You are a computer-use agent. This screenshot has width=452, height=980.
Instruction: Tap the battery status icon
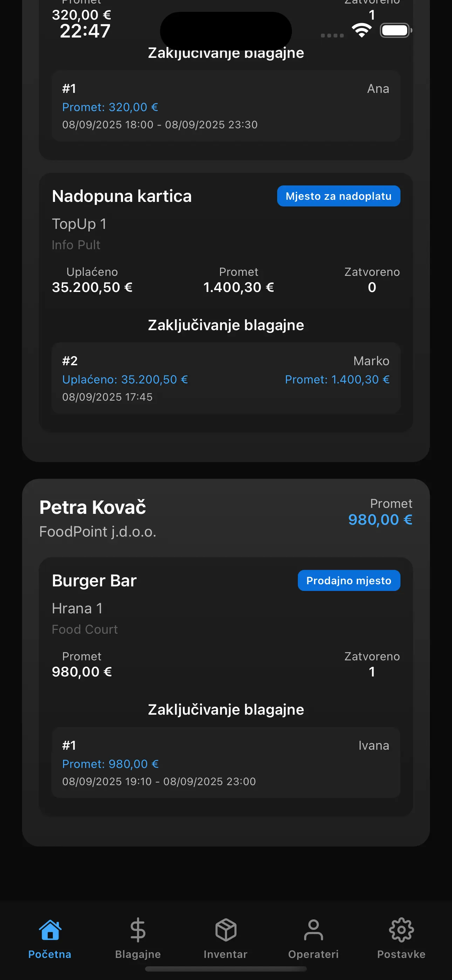coord(395,30)
